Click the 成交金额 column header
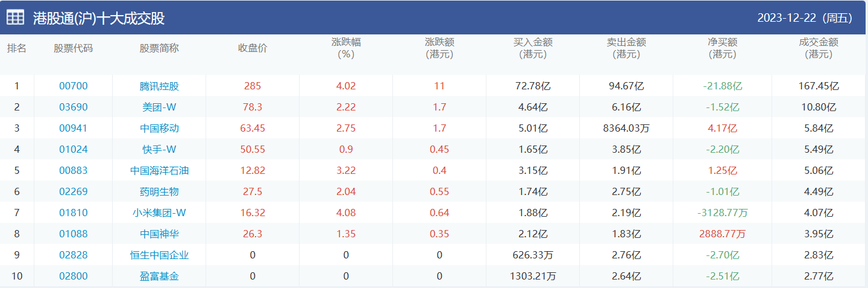Screen dimensions: 868x288 click(818, 48)
